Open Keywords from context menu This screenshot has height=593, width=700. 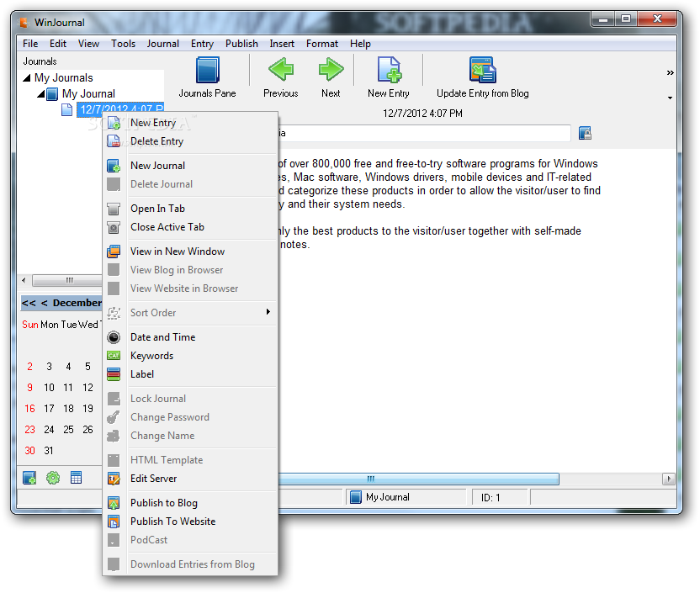190,356
